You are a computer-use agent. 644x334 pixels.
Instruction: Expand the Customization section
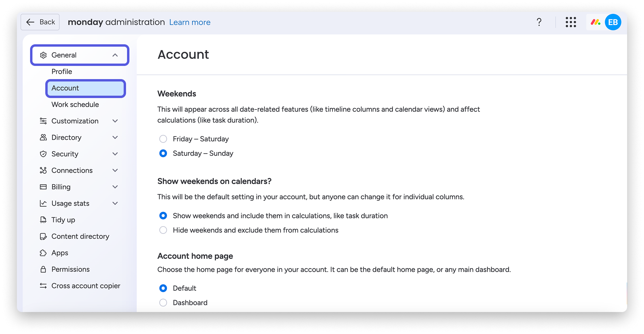click(116, 121)
